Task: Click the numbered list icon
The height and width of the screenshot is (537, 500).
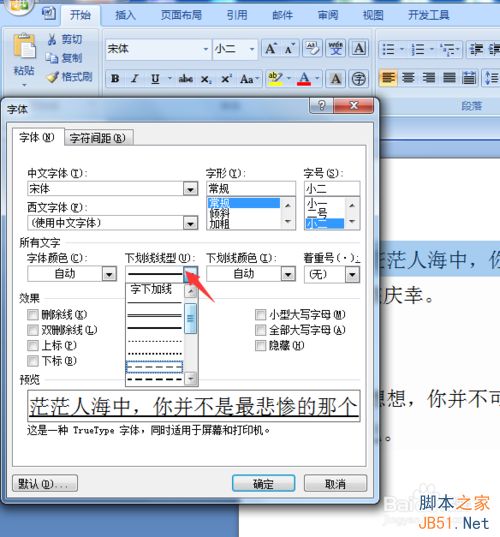Action: (418, 49)
